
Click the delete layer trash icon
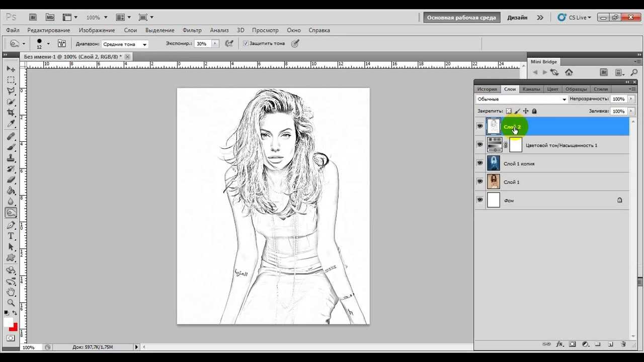[x=623, y=344]
